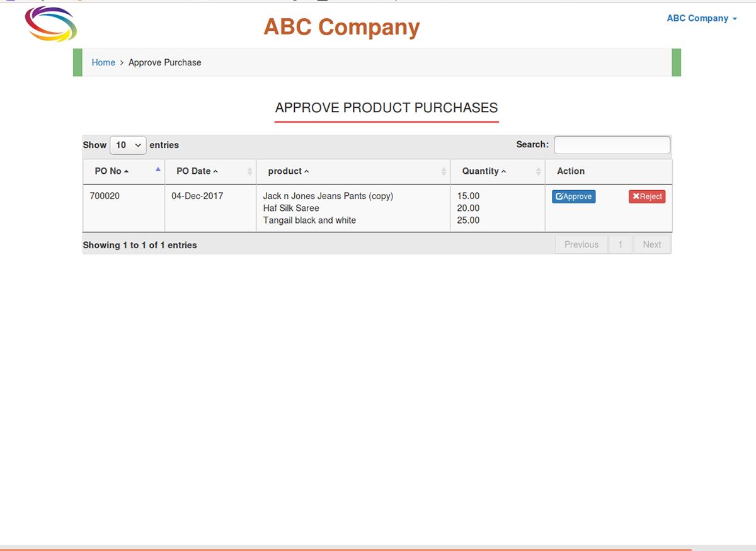Go to the Next page of entries
Image resolution: width=756 pixels, height=551 pixels.
click(x=652, y=244)
